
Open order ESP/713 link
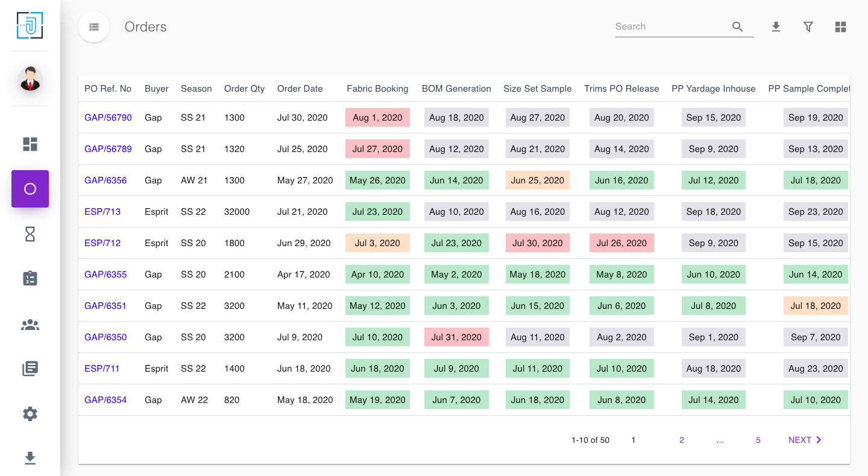click(102, 212)
